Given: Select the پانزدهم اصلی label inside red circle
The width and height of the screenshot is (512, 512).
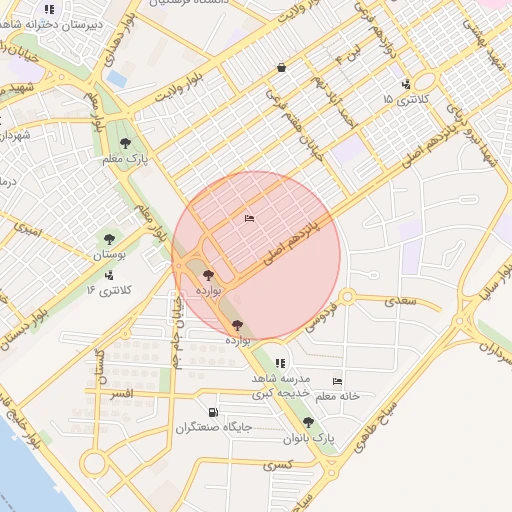Looking at the screenshot, I should tap(292, 243).
